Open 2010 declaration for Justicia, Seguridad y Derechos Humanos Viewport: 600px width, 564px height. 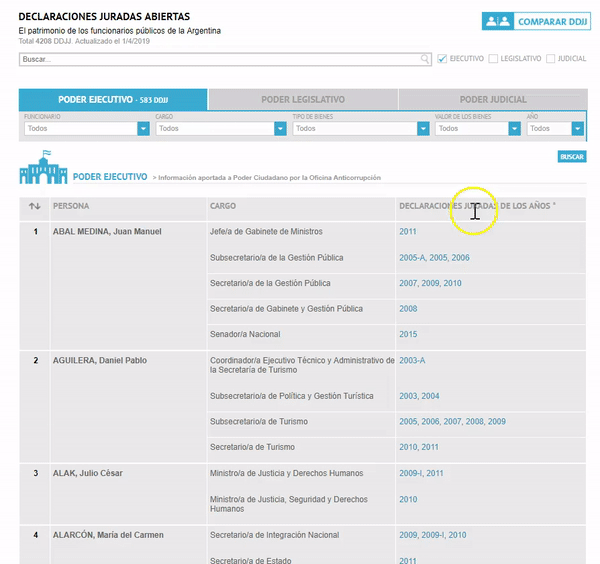(408, 500)
